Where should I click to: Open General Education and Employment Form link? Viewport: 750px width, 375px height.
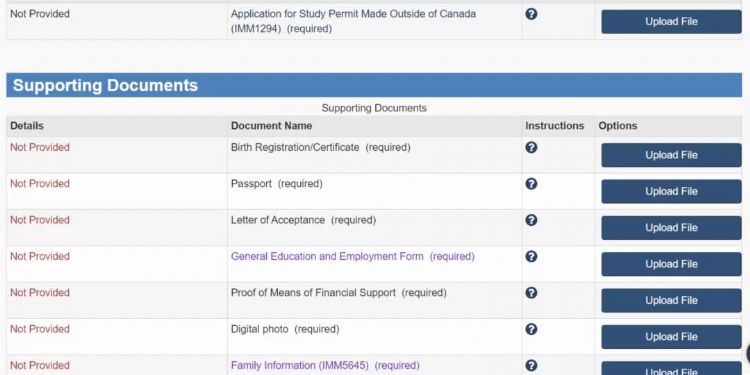tap(327, 256)
